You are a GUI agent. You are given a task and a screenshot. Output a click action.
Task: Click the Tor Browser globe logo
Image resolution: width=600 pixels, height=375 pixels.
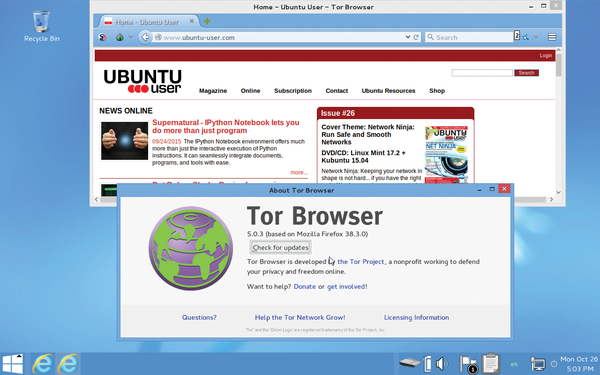(x=191, y=249)
